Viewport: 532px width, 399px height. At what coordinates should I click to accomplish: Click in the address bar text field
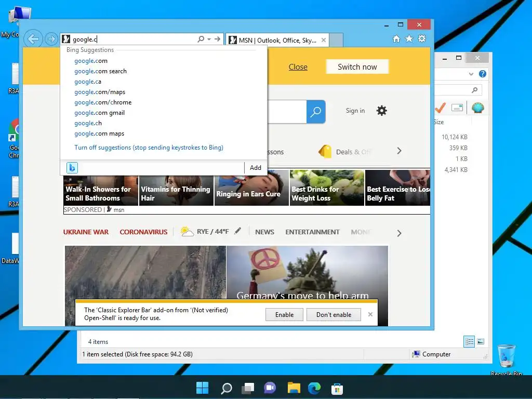click(x=134, y=39)
